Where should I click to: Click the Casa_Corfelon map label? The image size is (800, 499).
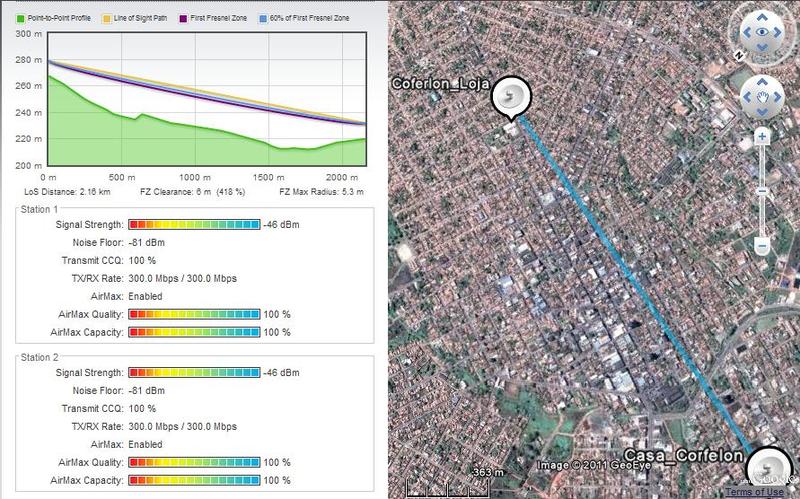683,456
